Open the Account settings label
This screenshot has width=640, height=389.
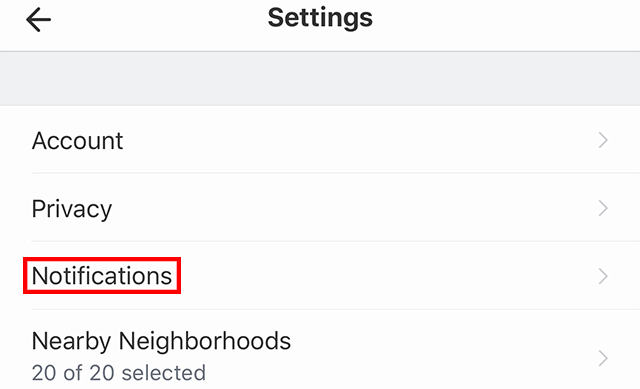77,141
